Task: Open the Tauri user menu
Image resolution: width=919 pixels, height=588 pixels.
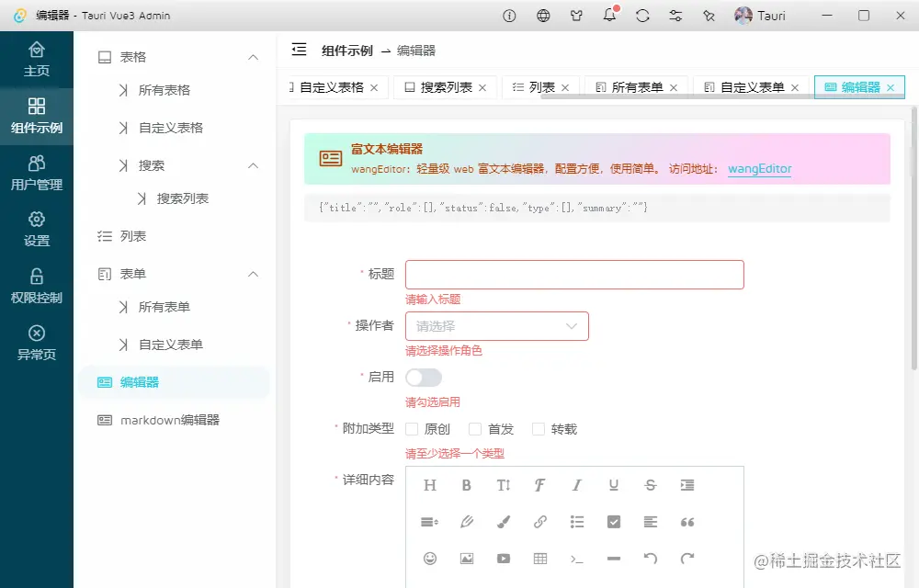Action: pyautogui.click(x=760, y=16)
